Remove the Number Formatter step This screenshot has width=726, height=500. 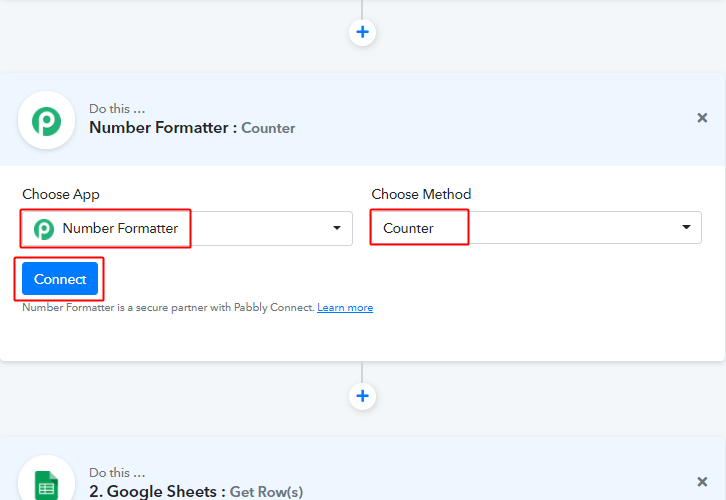pyautogui.click(x=702, y=118)
